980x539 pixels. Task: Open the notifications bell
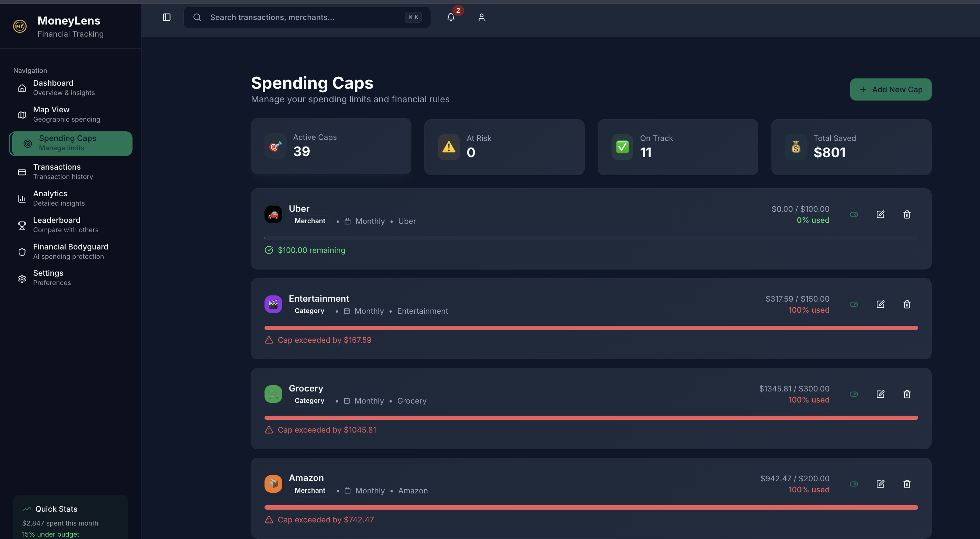pyautogui.click(x=451, y=17)
